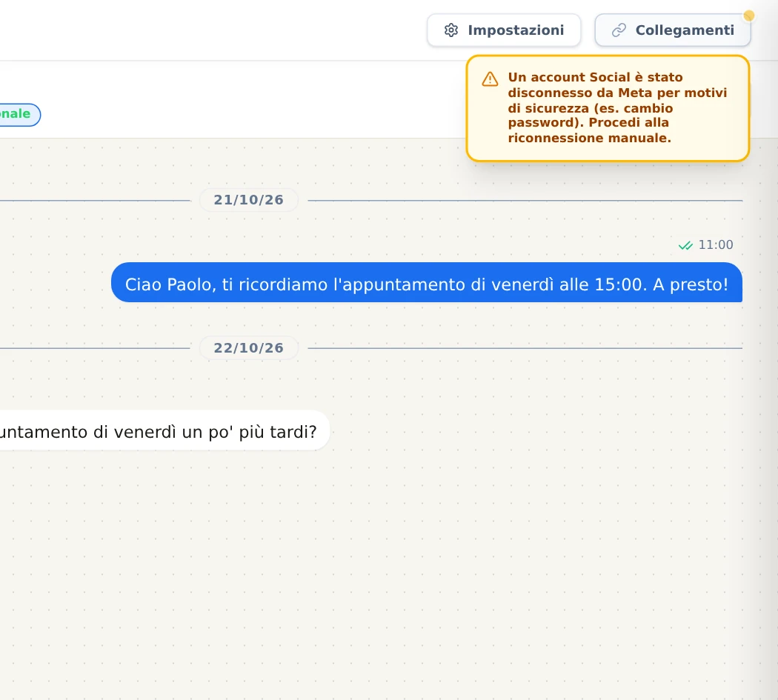Viewport: 778px width, 700px height.
Task: Click the Meta disconnection warning message
Action: (x=608, y=108)
